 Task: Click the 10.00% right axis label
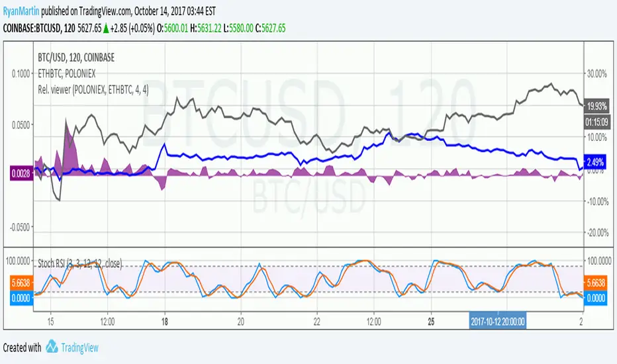[x=597, y=138]
